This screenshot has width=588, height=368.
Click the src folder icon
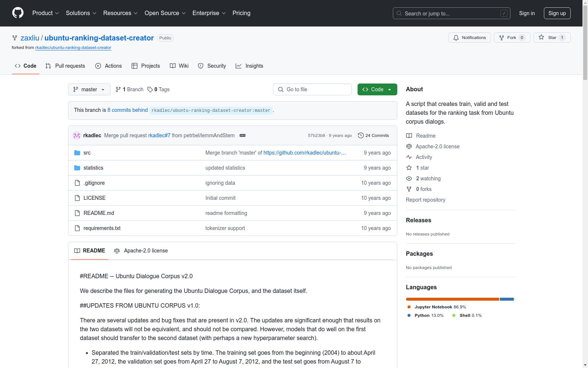(x=77, y=153)
